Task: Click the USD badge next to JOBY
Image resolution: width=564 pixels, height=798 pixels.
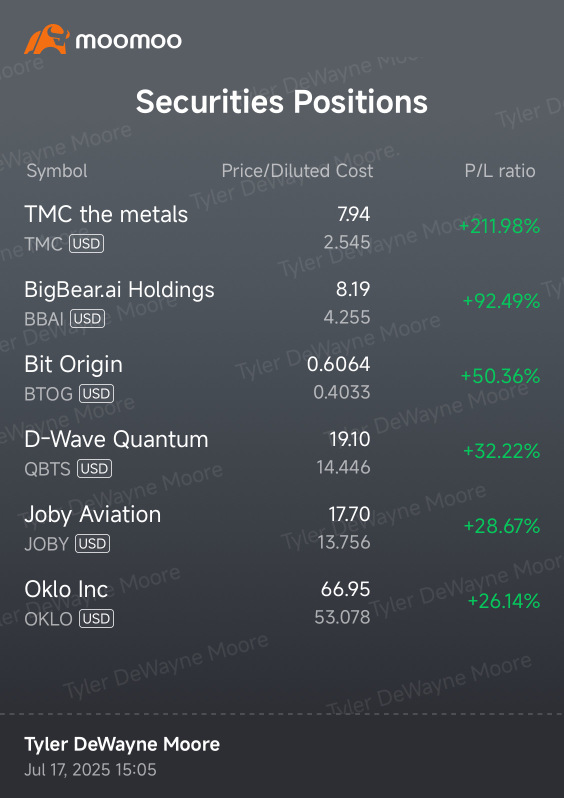Action: [x=93, y=544]
